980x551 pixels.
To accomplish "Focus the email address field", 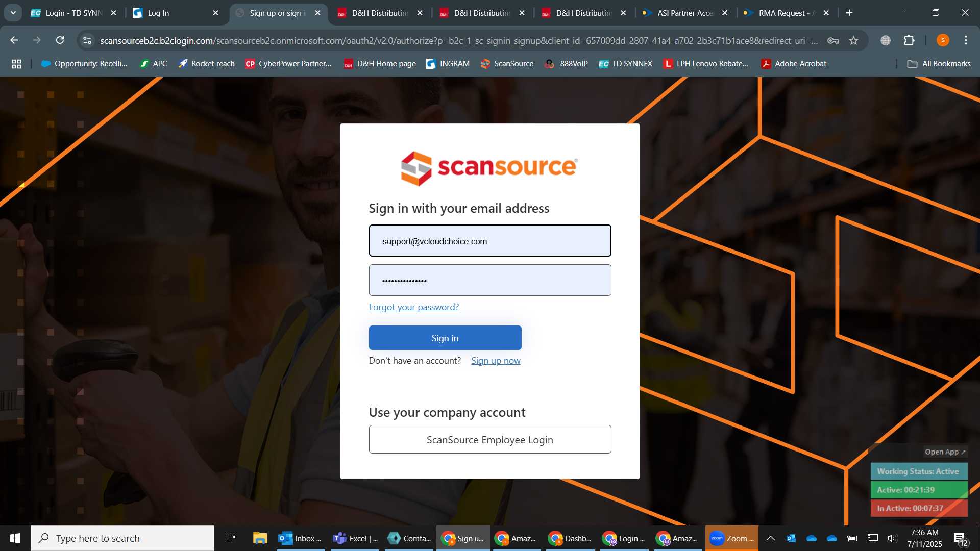I will (x=490, y=241).
